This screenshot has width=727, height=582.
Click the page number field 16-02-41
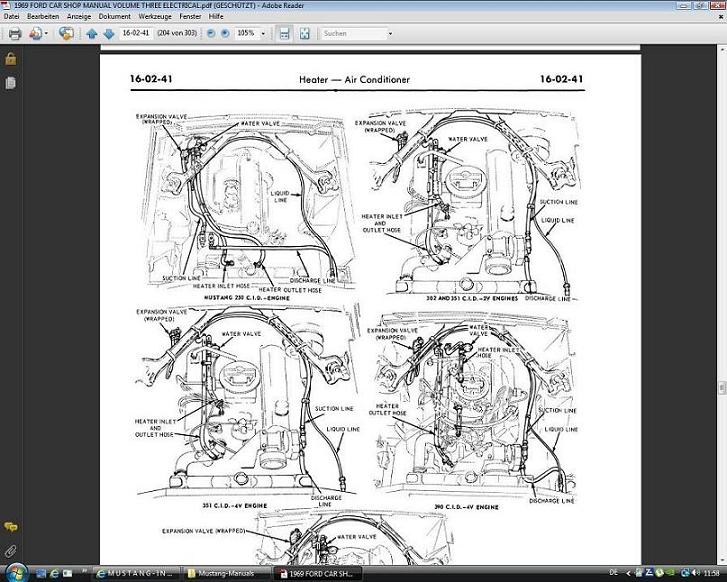coord(136,33)
